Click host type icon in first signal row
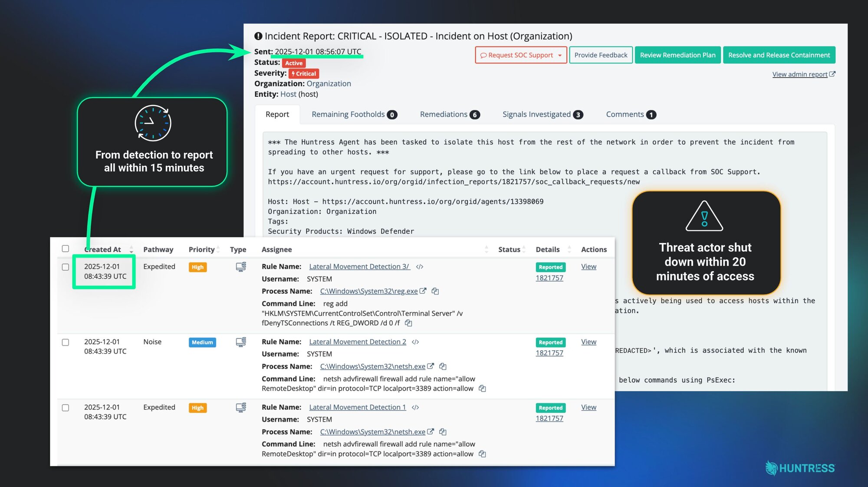The image size is (868, 487). 241,267
